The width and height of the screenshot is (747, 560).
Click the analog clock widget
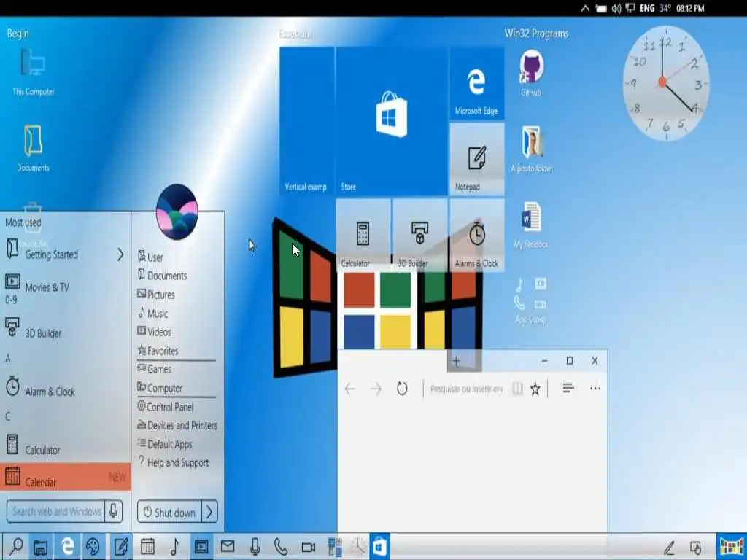665,83
